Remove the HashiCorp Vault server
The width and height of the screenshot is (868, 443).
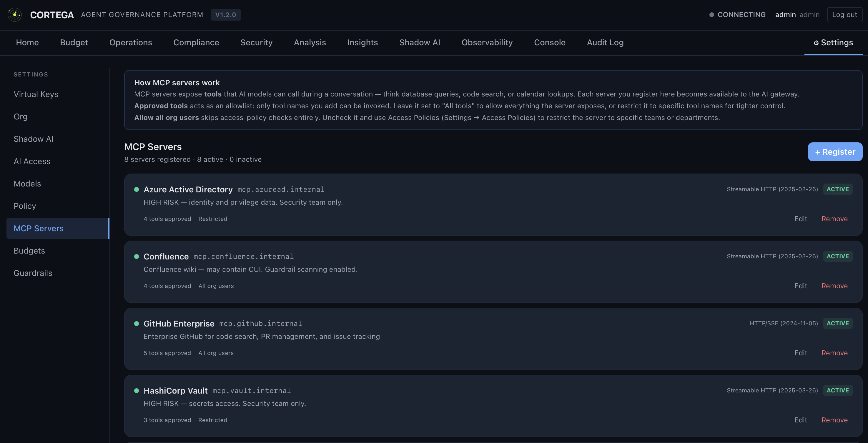point(834,420)
